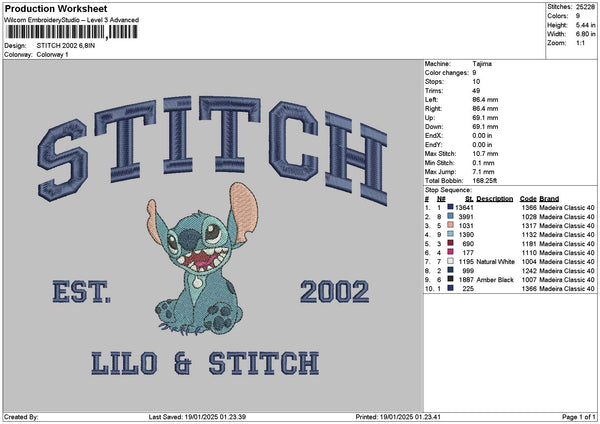Click the 'Created By:' footer label
600x424 pixels.
point(21,417)
